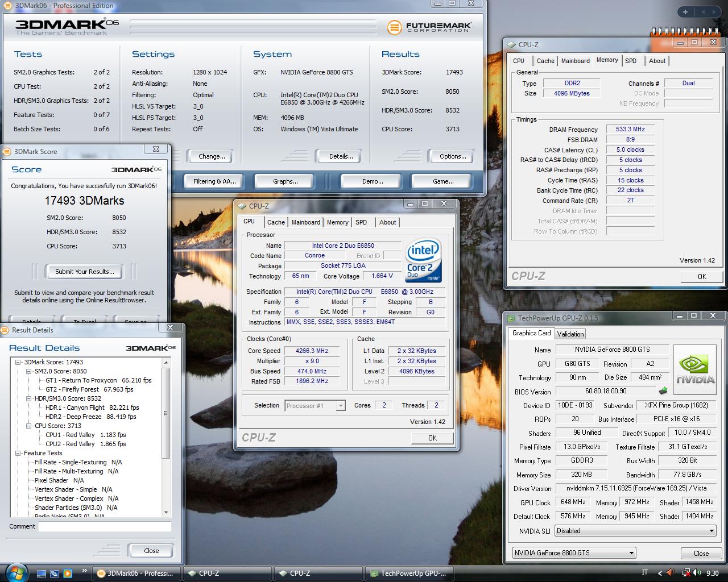
Task: Select Graphics Card tab in GPU-Z
Action: pyautogui.click(x=532, y=333)
